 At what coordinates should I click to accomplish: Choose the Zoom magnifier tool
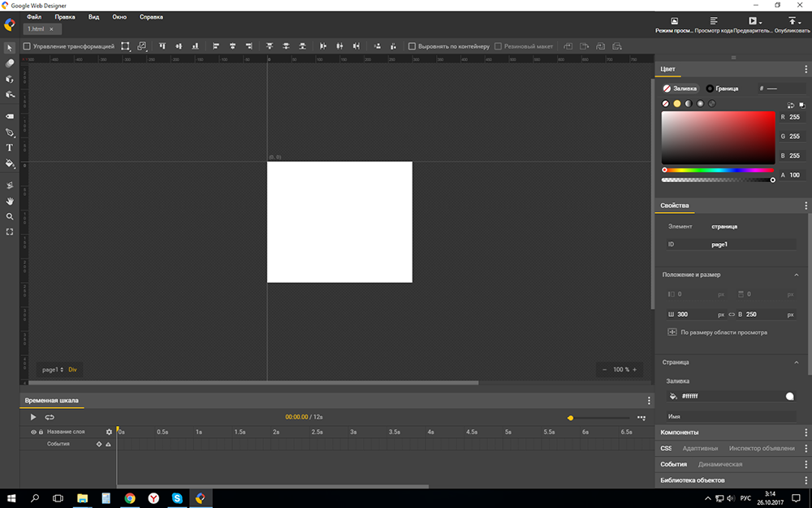point(10,217)
